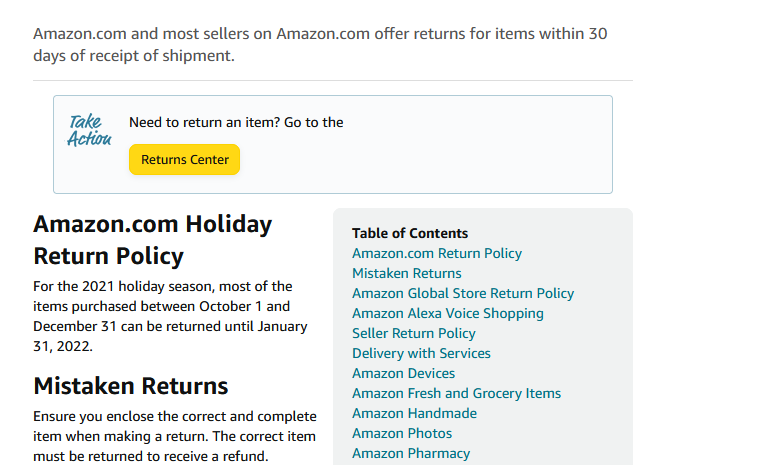The image size is (761, 465).
Task: Select the Amazon Photos link
Action: (x=402, y=433)
